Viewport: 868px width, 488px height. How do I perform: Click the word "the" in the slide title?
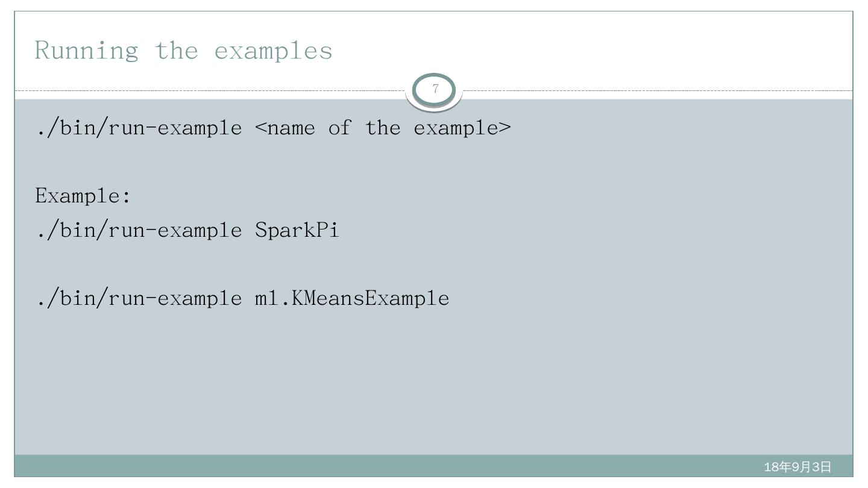pyautogui.click(x=176, y=50)
